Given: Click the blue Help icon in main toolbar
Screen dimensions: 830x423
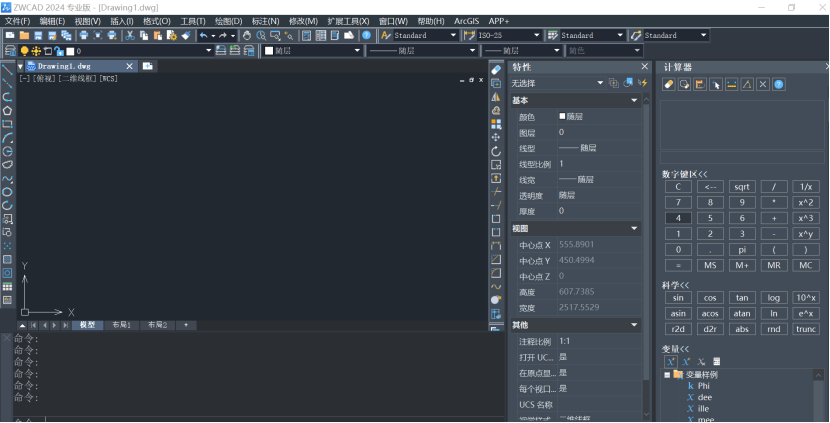Looking at the screenshot, I should coord(366,35).
